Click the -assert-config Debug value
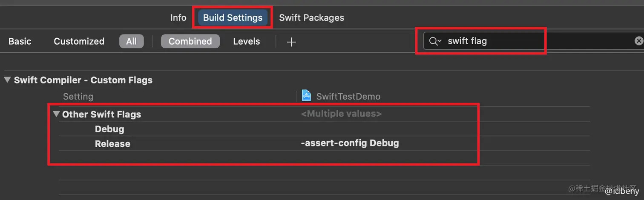This screenshot has width=644, height=200. click(350, 143)
